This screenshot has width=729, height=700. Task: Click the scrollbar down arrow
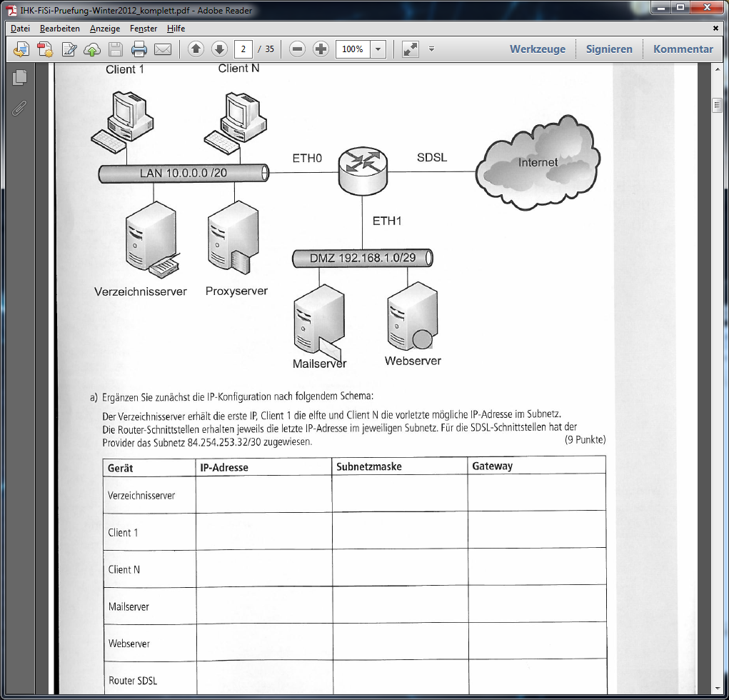(717, 689)
